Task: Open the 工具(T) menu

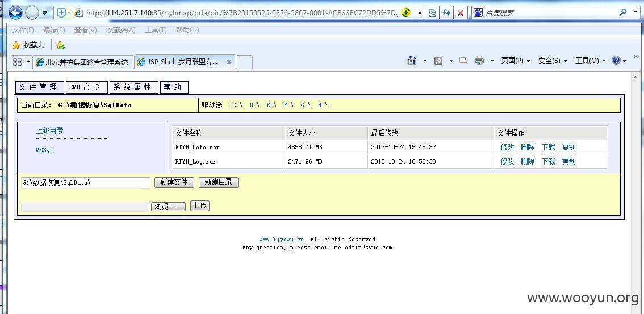Action: point(156,30)
